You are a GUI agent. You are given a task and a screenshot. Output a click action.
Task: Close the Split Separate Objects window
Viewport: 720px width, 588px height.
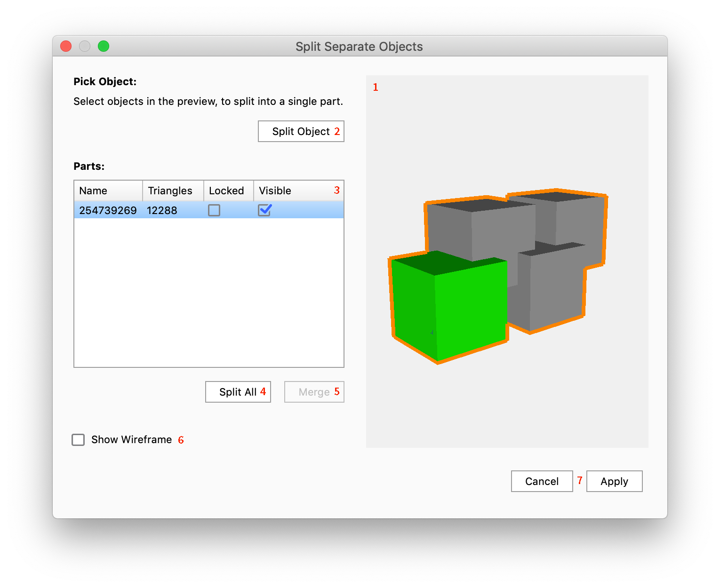pyautogui.click(x=66, y=46)
